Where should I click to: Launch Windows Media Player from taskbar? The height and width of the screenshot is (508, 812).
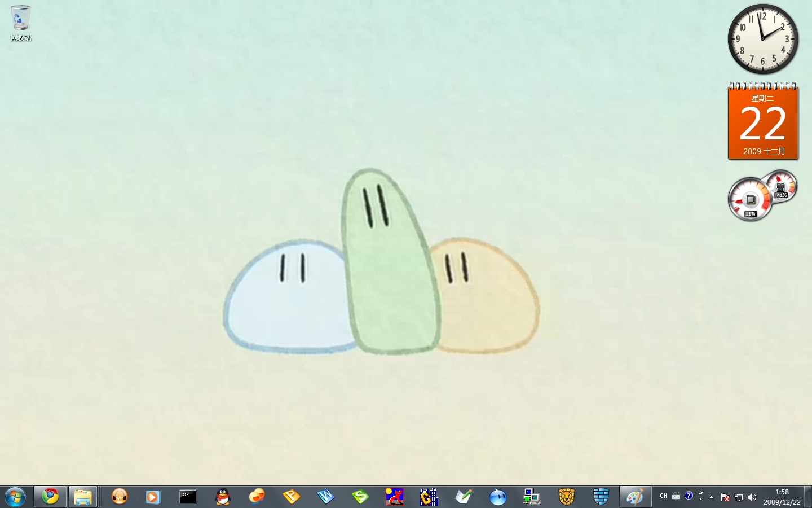(153, 497)
